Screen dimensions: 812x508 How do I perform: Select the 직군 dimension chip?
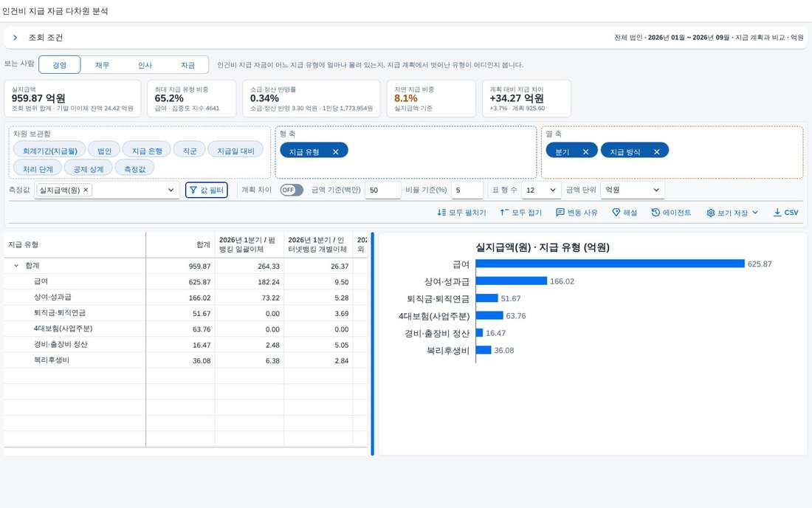190,151
